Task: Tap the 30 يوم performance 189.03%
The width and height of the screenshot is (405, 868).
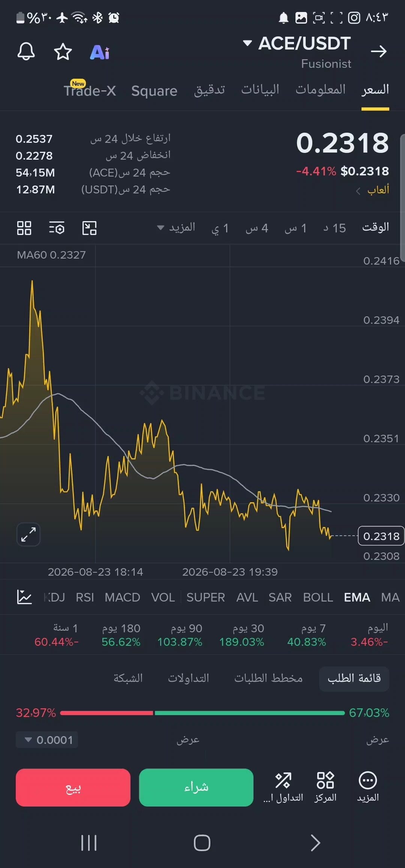Action: pyautogui.click(x=242, y=635)
